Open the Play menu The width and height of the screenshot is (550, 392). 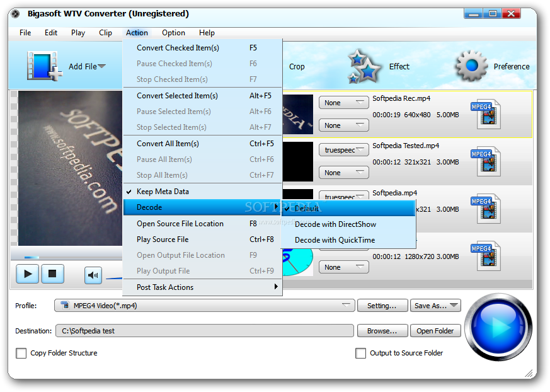(x=78, y=33)
